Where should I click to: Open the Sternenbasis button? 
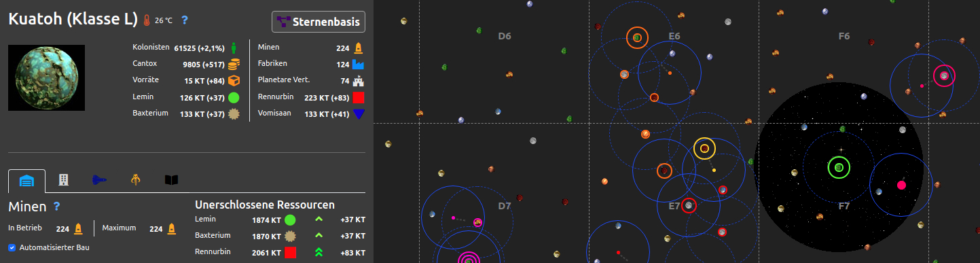point(319,22)
